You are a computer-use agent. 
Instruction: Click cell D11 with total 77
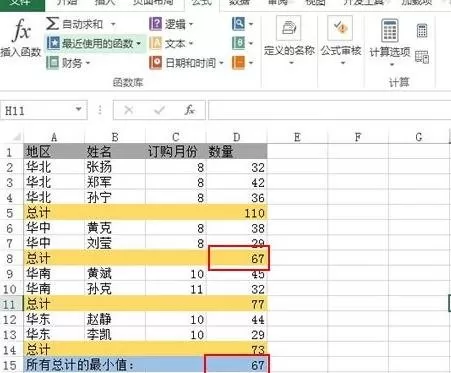[x=237, y=304]
